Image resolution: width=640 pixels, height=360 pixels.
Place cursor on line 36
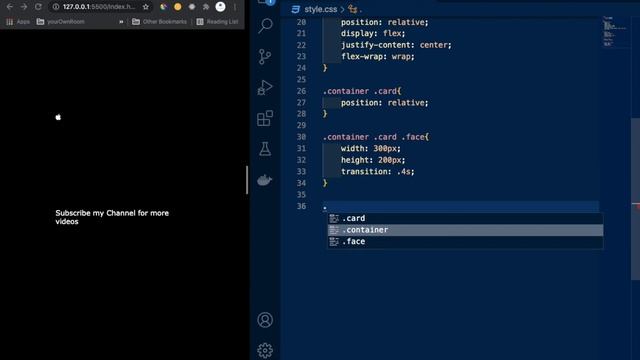460,206
